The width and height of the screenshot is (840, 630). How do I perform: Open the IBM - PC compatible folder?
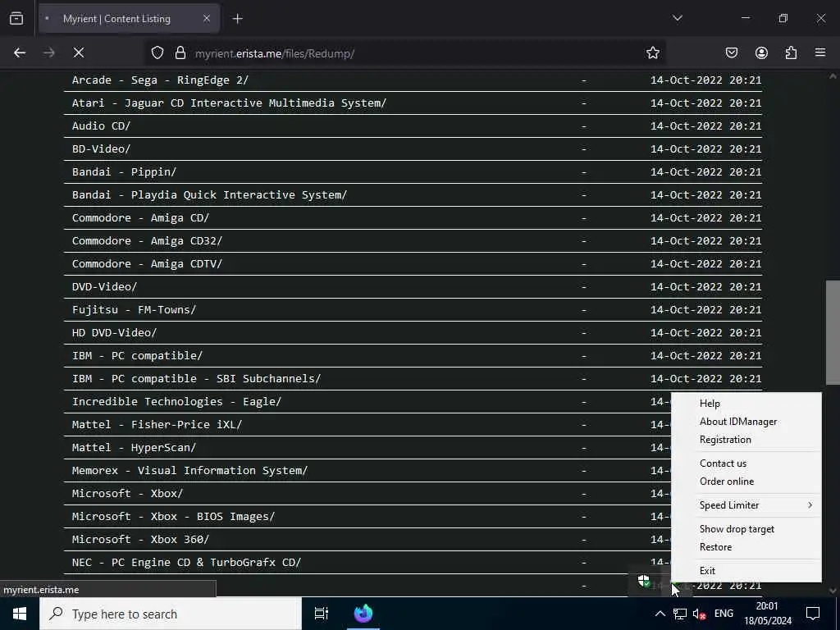point(137,356)
